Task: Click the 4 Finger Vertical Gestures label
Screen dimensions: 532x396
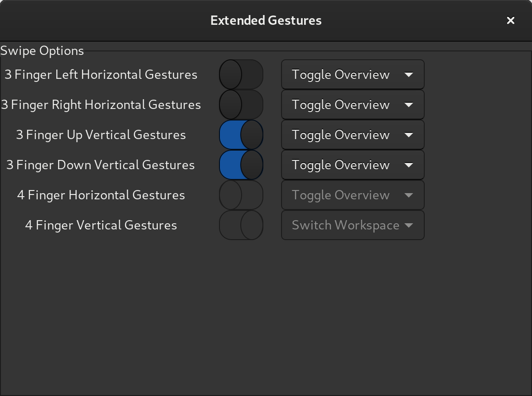Action: point(101,225)
